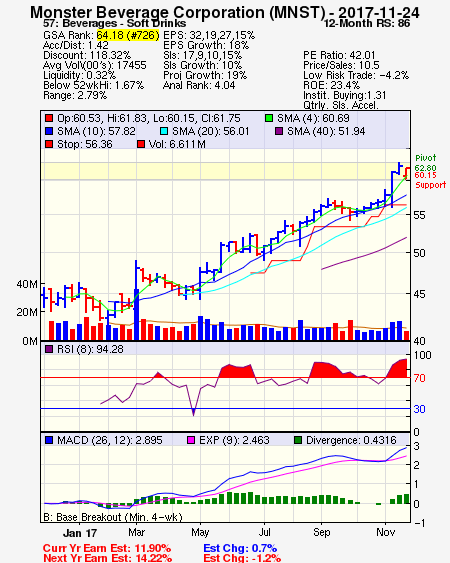Click the Qtrly. Sls. Accel. text
Viewport: 450px width, 563px height.
tap(341, 105)
